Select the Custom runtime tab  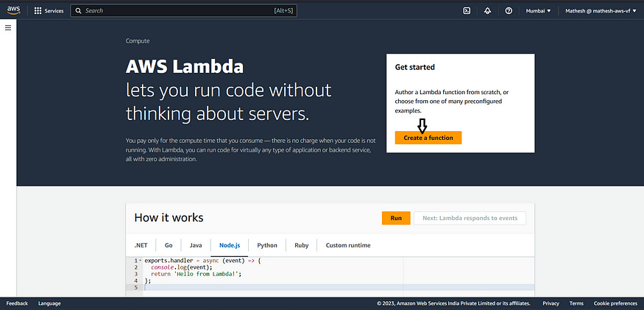click(348, 245)
